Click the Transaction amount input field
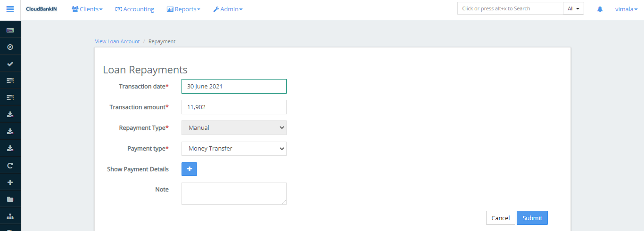 point(234,107)
